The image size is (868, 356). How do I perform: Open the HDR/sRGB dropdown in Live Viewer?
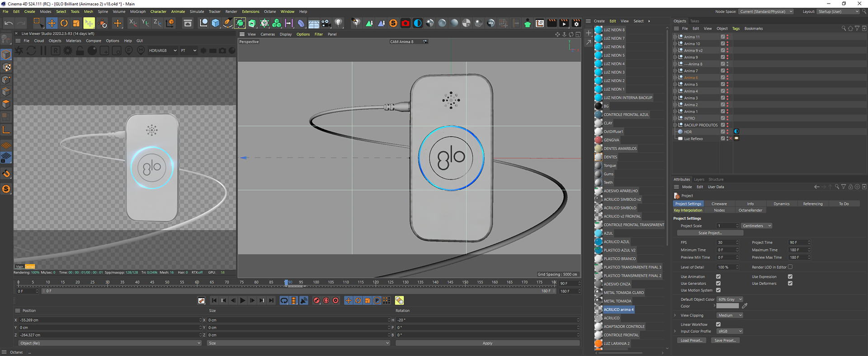click(x=163, y=51)
